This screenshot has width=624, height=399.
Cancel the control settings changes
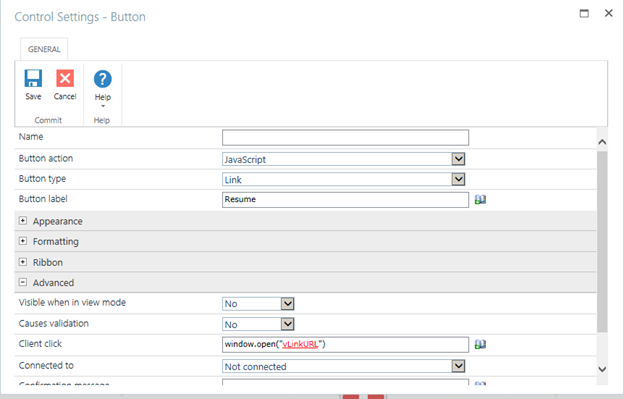pyautogui.click(x=65, y=85)
